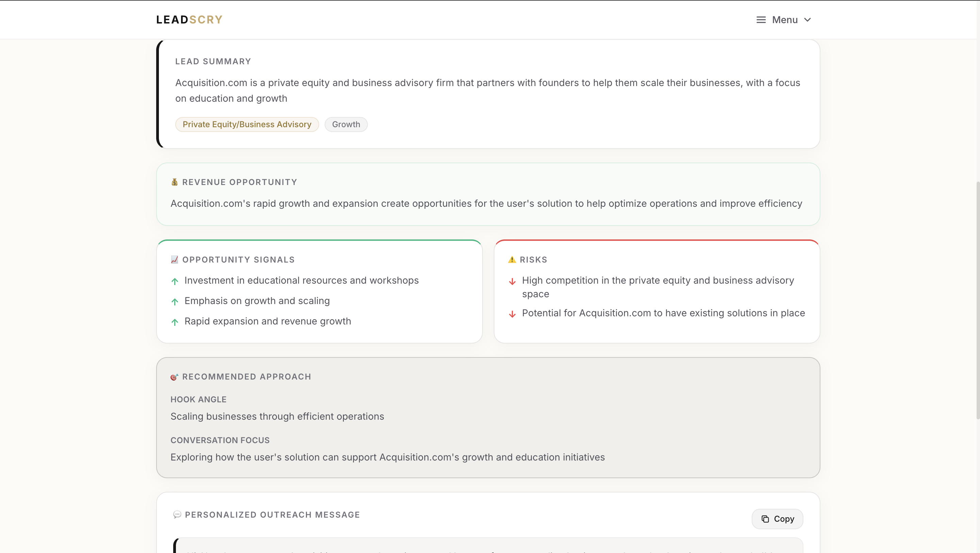Copy the personalized outreach message
The height and width of the screenshot is (553, 980).
[777, 519]
